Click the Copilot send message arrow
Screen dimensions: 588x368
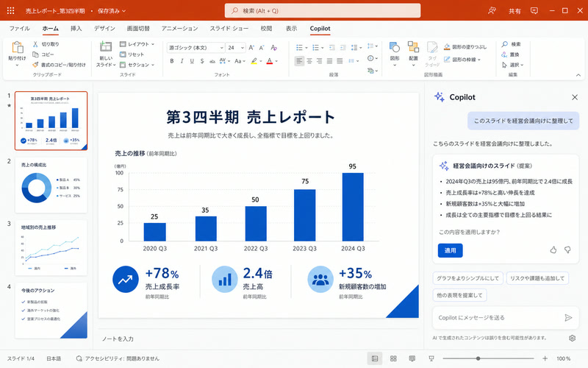(568, 318)
